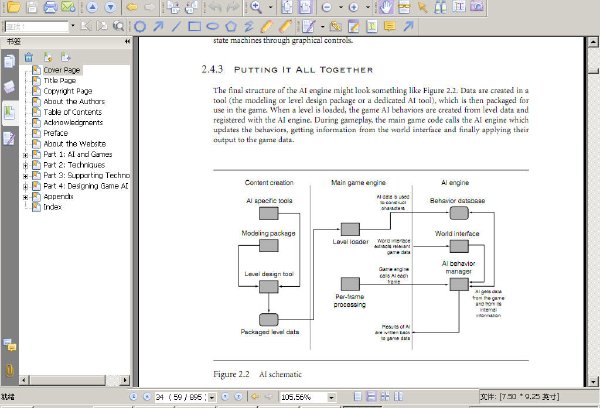Collapse the bookmarks panel with the double arrow
600x408 pixels.
click(x=127, y=41)
